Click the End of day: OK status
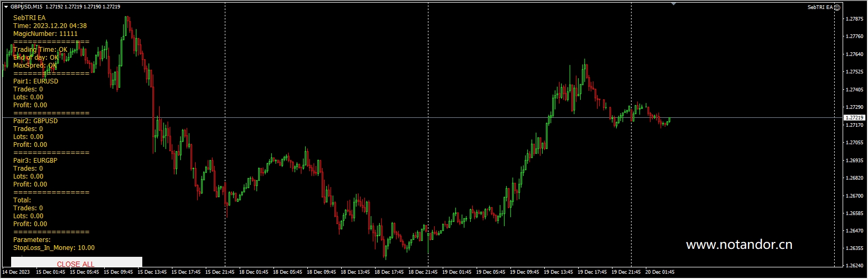The image size is (868, 279). tap(36, 58)
